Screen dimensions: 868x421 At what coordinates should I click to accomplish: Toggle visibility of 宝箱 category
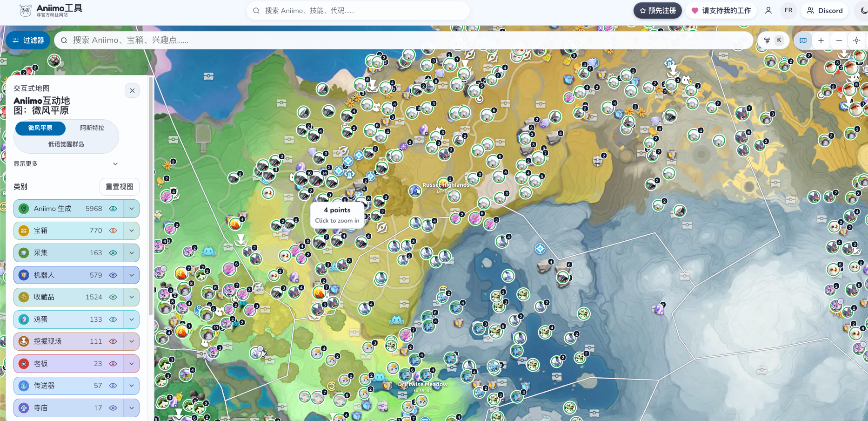coord(113,231)
